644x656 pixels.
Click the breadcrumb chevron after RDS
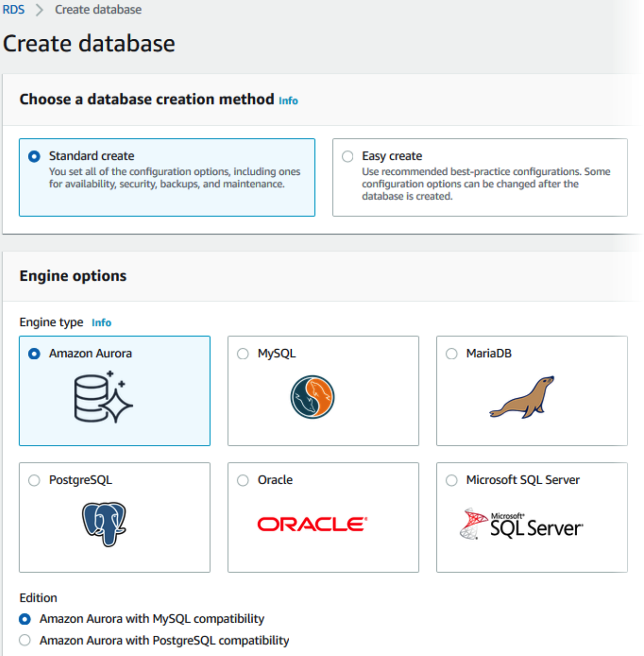pyautogui.click(x=39, y=10)
